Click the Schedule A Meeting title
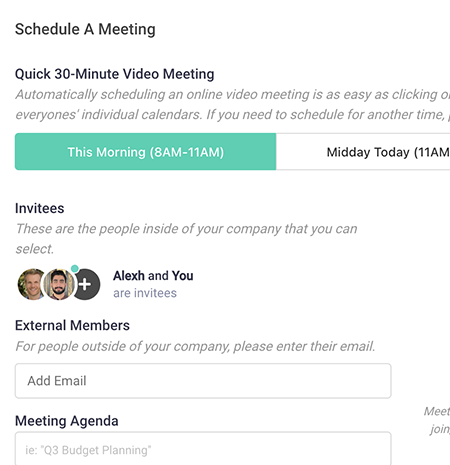 [x=85, y=29]
